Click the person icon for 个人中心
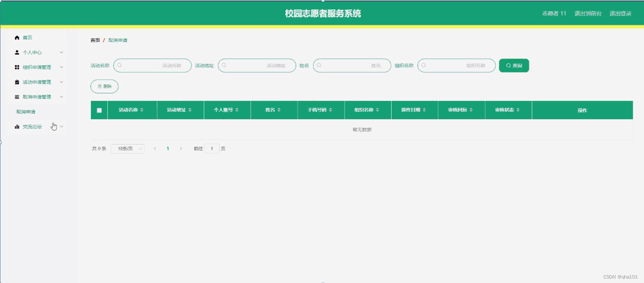This screenshot has width=644, height=283. pyautogui.click(x=17, y=53)
